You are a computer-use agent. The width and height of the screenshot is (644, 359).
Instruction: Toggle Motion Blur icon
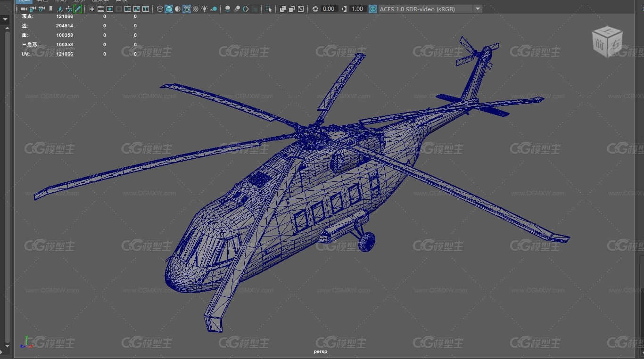[237, 9]
